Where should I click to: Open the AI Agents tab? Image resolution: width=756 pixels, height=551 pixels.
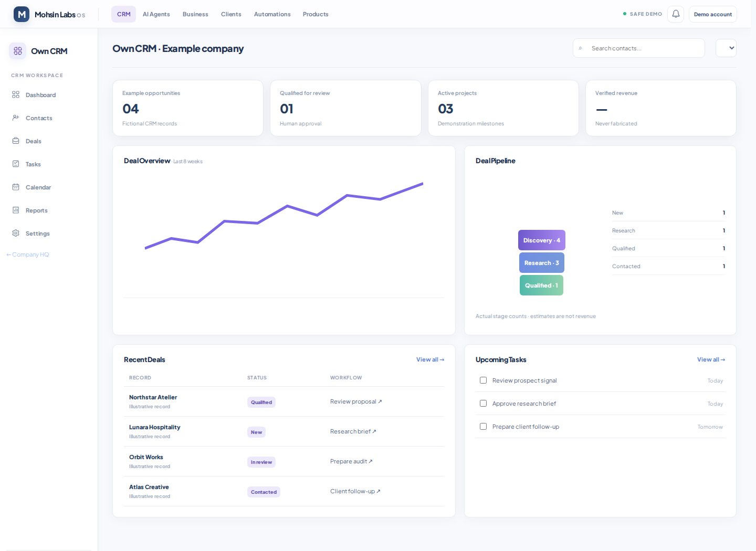coord(156,14)
